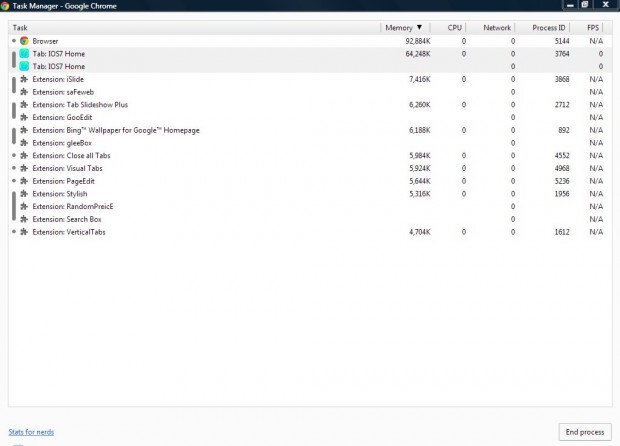620x446 pixels.
Task: Select Extension: GooEdit task
Action: [x=310, y=117]
